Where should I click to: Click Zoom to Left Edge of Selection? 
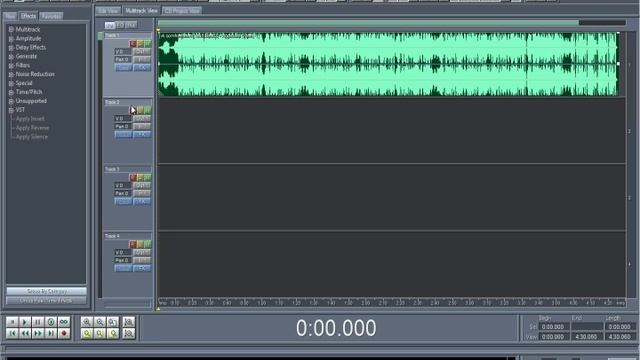100,333
